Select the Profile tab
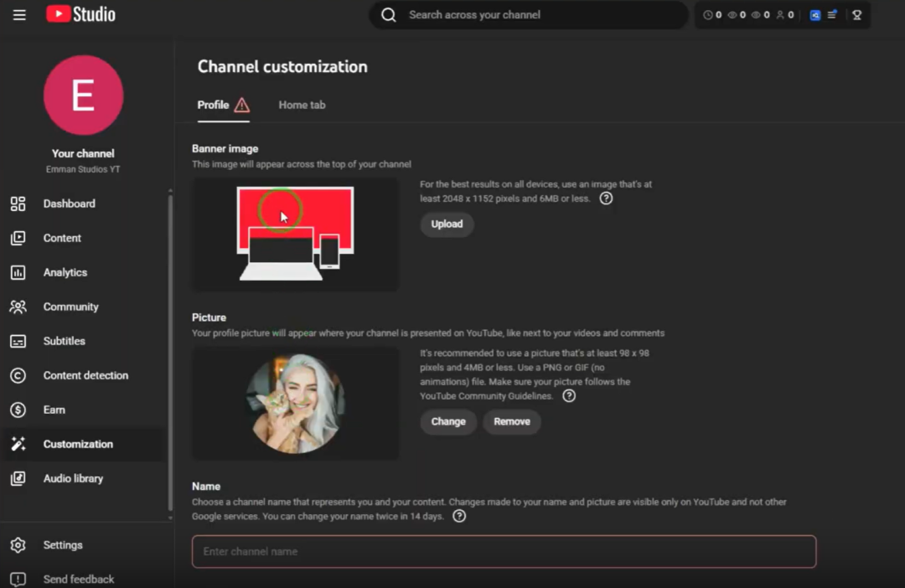The image size is (905, 588). [x=213, y=105]
